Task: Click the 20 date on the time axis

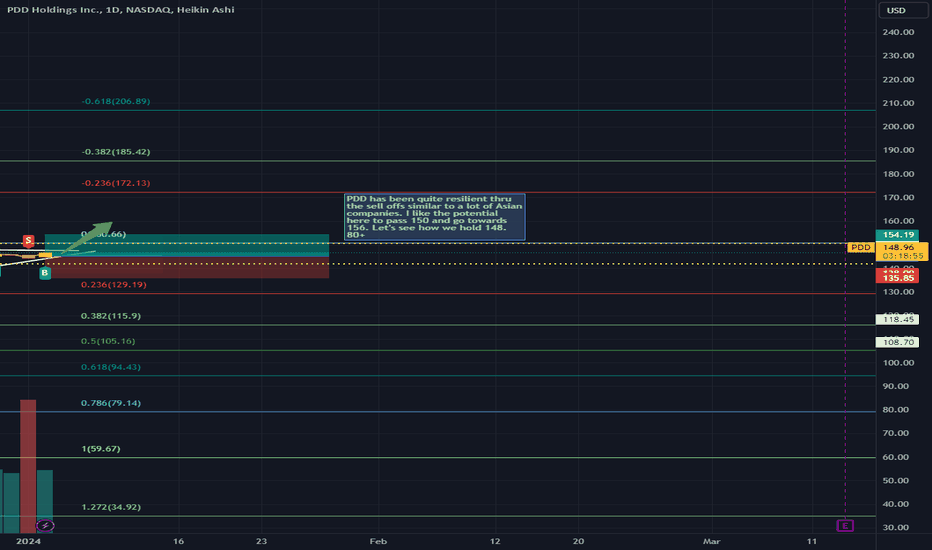Action: click(578, 541)
